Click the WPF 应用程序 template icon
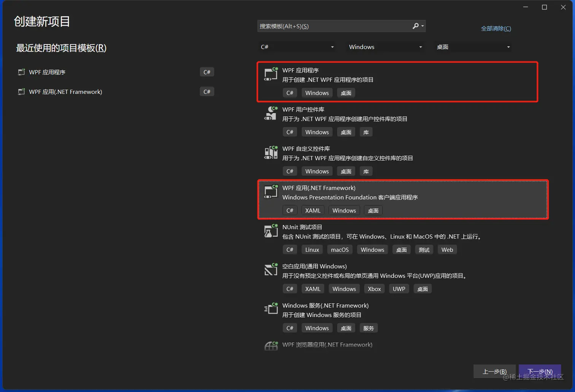 point(270,75)
